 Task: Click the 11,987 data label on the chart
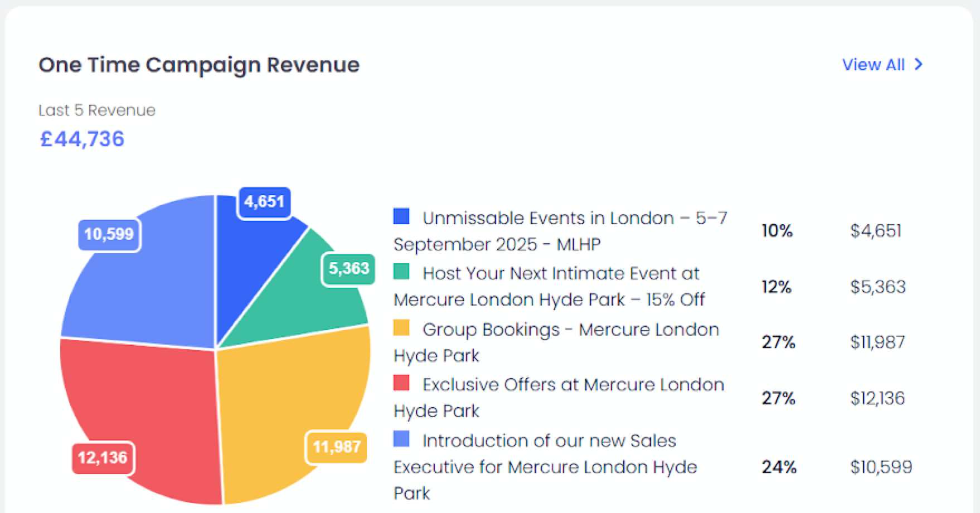tap(336, 447)
